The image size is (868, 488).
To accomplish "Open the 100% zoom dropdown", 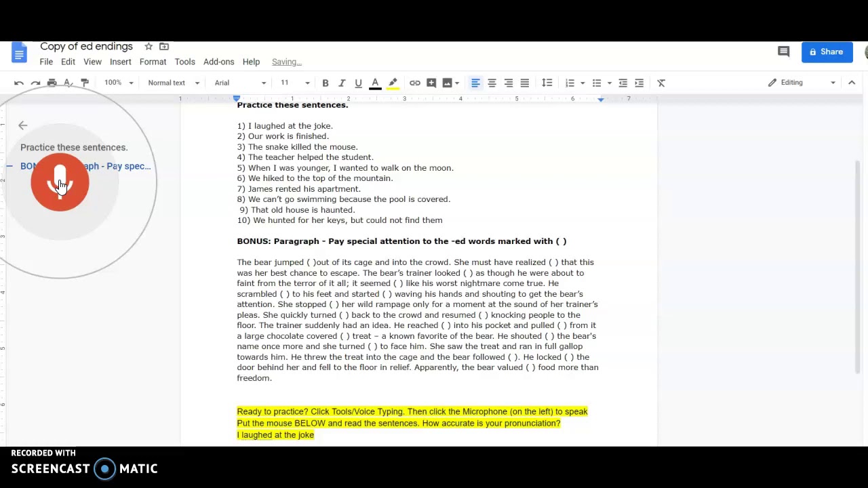I will coord(119,83).
